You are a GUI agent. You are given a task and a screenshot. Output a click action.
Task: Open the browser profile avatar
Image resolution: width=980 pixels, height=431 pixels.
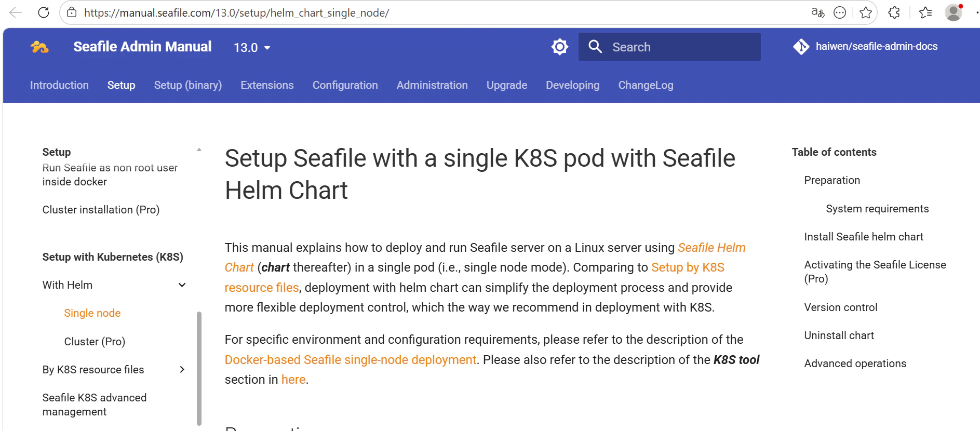click(953, 12)
